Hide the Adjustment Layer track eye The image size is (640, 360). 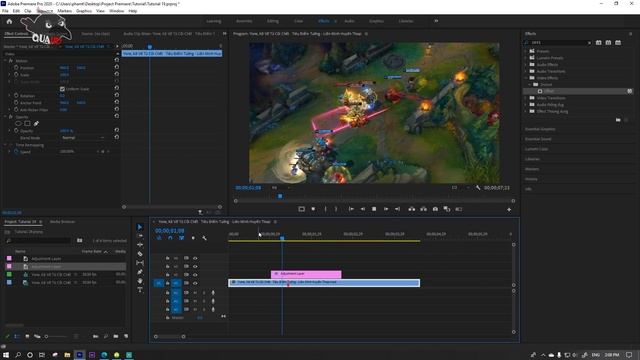(x=195, y=274)
